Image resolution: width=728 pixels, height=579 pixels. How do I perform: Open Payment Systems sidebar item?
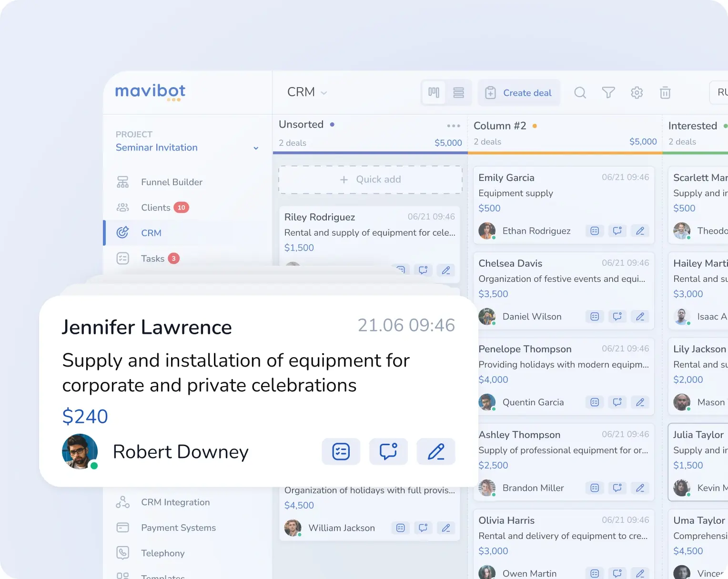[x=178, y=528]
